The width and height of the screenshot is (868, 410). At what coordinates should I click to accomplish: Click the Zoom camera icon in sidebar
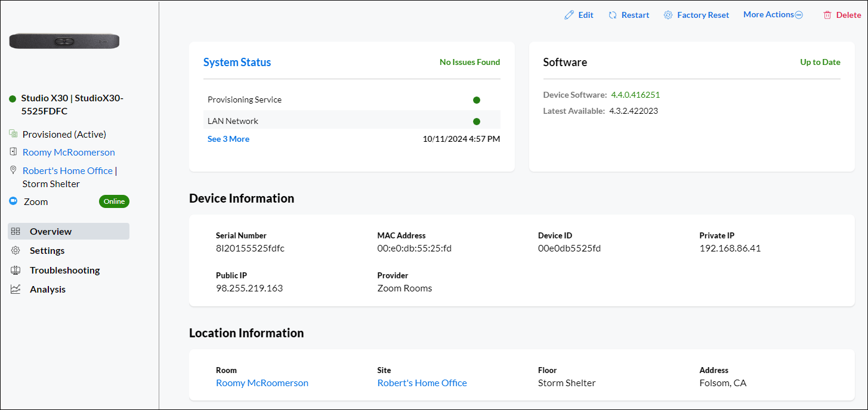(13, 201)
